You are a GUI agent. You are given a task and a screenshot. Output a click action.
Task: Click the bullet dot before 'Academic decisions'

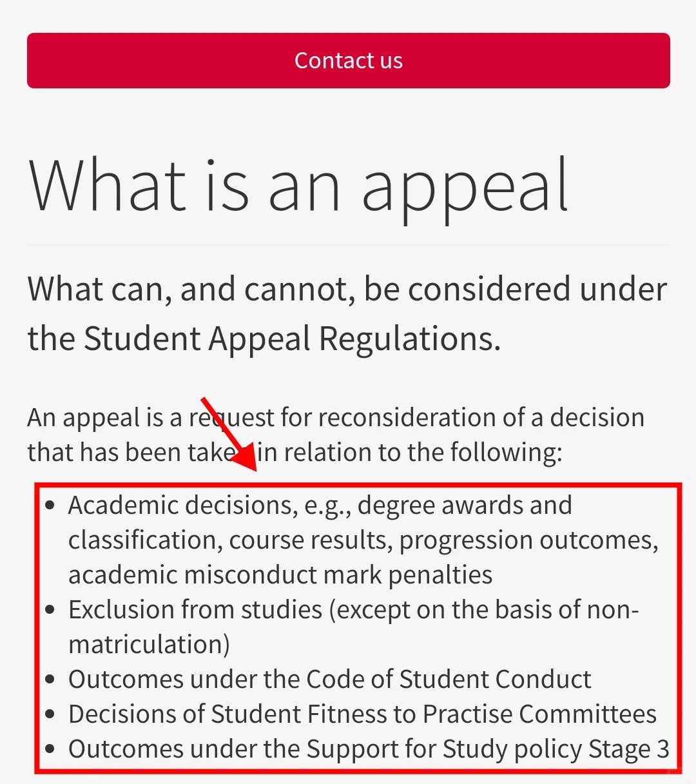(51, 506)
